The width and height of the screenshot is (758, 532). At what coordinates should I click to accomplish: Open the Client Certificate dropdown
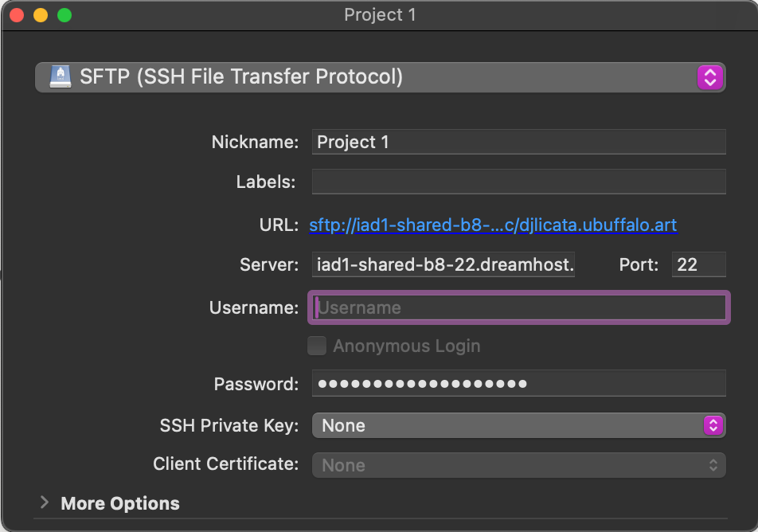point(518,465)
